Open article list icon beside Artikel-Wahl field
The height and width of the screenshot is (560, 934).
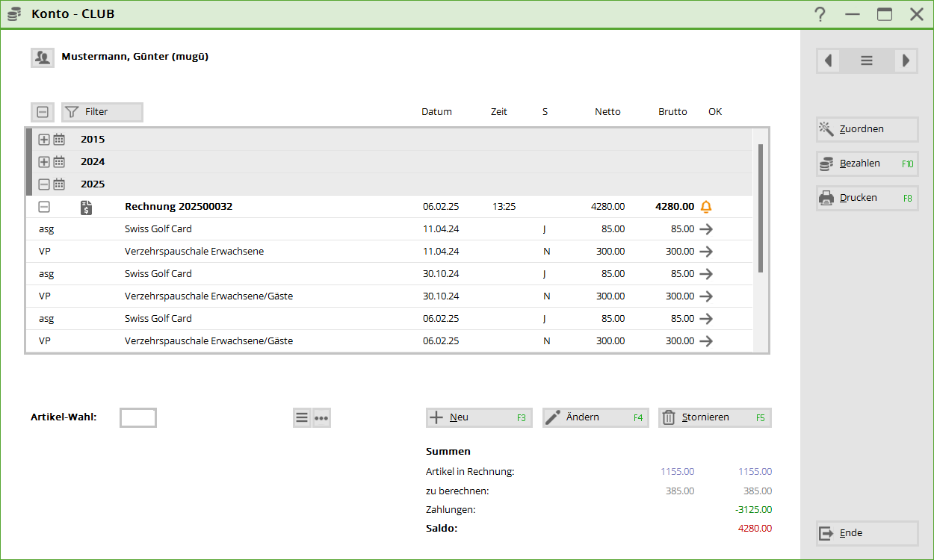[x=302, y=418]
